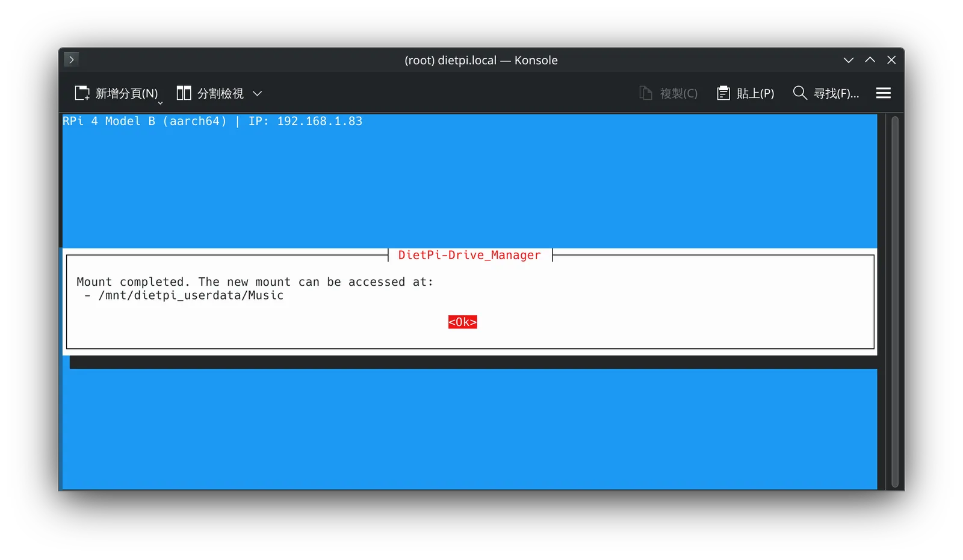Close the Konsole window
The image size is (963, 560).
click(x=891, y=60)
